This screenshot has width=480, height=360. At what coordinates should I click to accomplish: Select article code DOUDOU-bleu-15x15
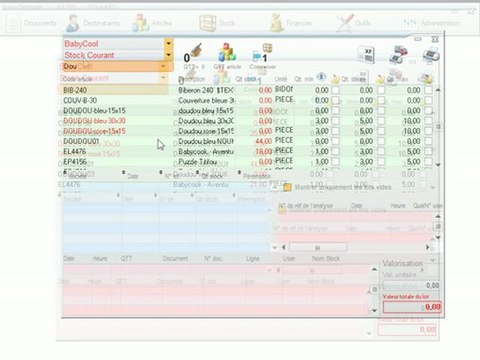(x=94, y=110)
